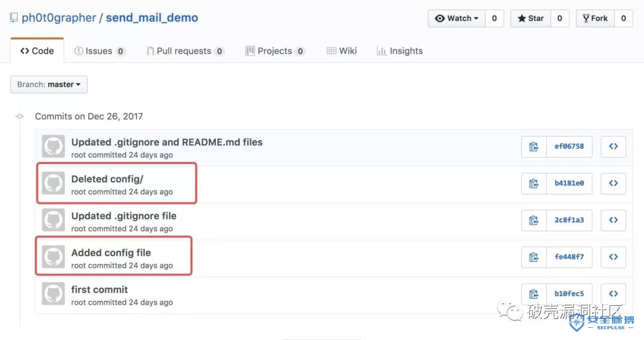Open the 'first commit' commit

[x=100, y=290]
